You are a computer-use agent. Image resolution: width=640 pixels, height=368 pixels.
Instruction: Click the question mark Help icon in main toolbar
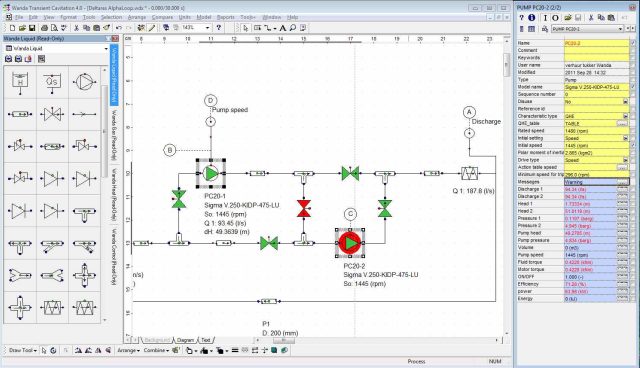coord(219,28)
